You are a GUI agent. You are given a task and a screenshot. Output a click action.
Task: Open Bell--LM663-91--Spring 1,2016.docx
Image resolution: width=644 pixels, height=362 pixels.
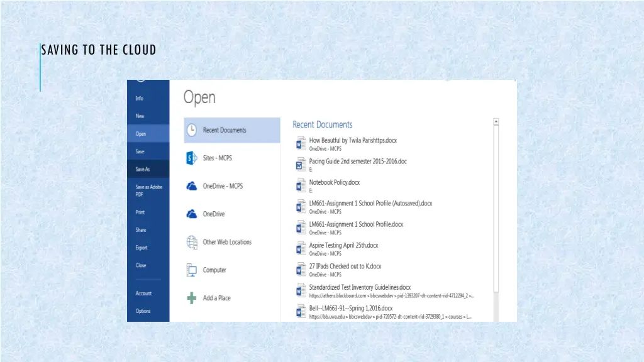click(x=351, y=308)
